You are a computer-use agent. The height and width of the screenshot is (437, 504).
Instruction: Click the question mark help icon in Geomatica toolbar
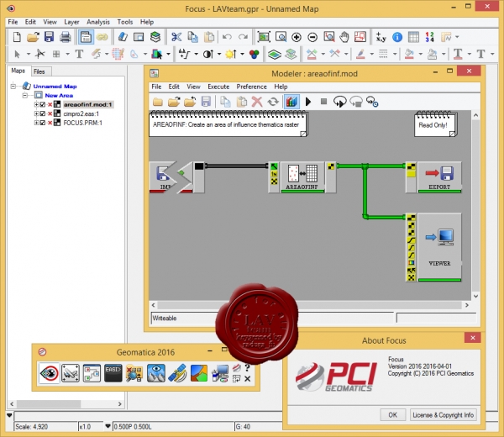(x=247, y=367)
